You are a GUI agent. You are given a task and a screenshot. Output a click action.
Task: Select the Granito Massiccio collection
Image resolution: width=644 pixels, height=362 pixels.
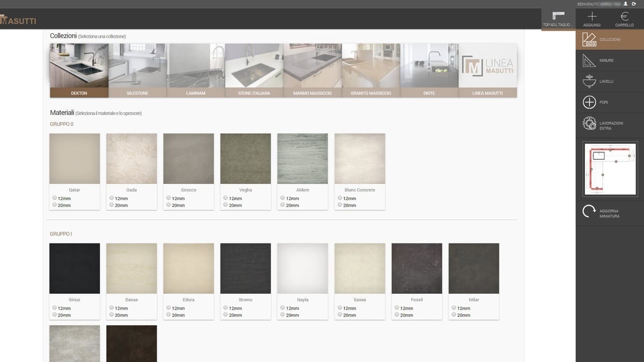pyautogui.click(x=371, y=70)
